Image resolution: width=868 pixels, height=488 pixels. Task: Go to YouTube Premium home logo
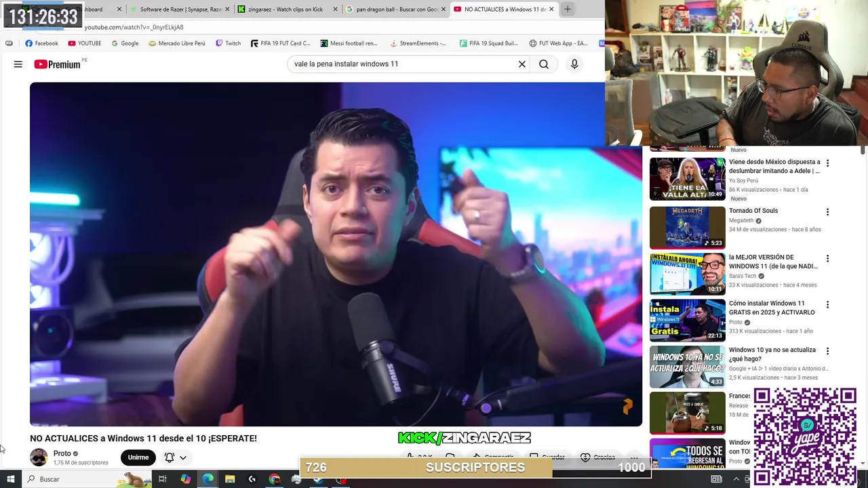tap(58, 64)
